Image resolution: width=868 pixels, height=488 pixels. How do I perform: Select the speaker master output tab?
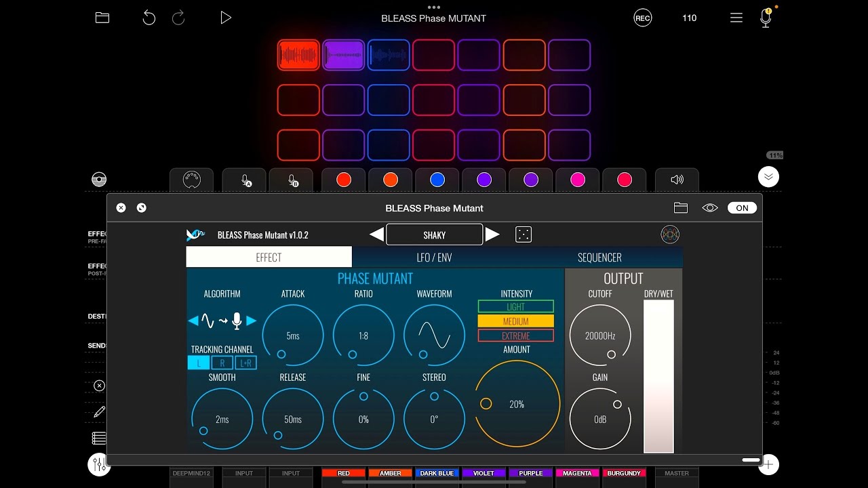point(677,180)
